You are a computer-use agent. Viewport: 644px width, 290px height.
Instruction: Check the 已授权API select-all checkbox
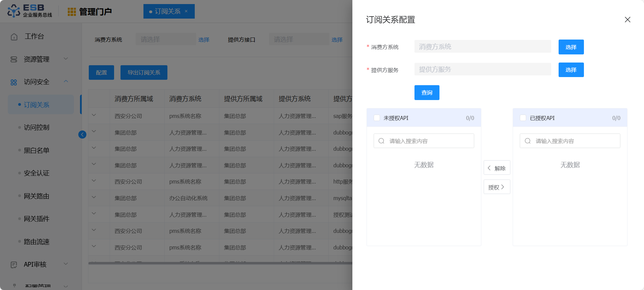523,118
